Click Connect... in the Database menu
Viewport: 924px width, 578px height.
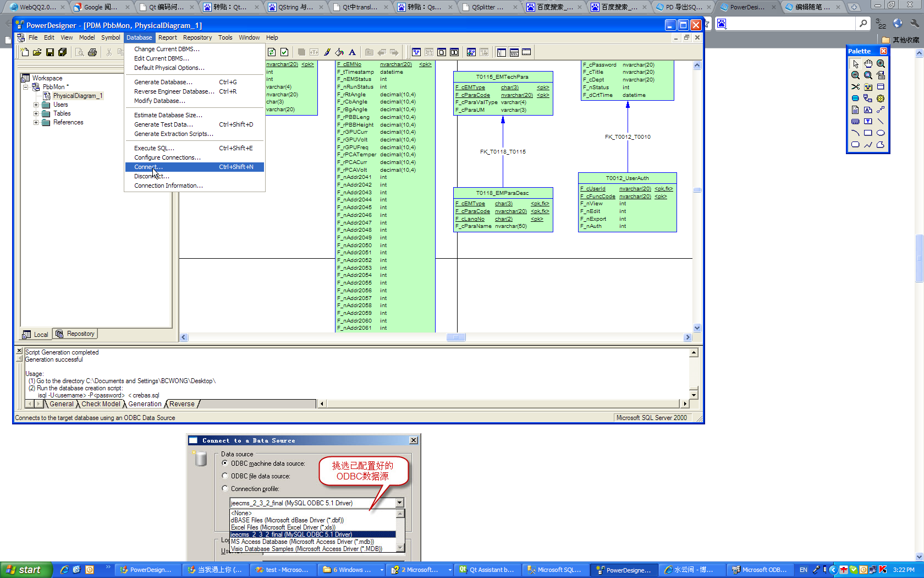(x=148, y=167)
